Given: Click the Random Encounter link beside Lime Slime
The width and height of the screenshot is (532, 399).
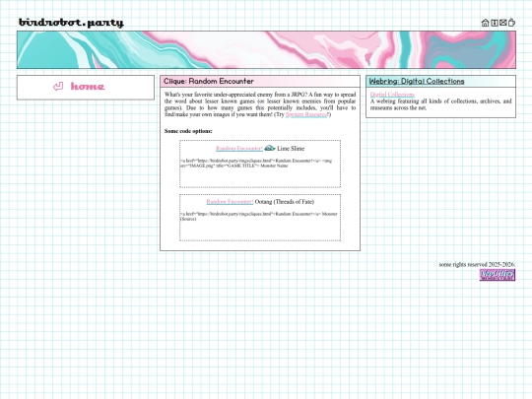Looking at the screenshot, I should tap(239, 148).
